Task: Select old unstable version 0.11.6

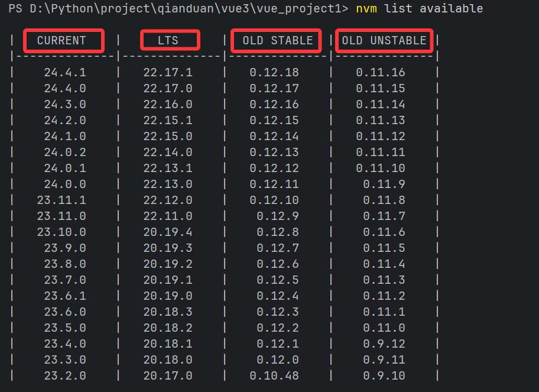Action: pyautogui.click(x=384, y=232)
